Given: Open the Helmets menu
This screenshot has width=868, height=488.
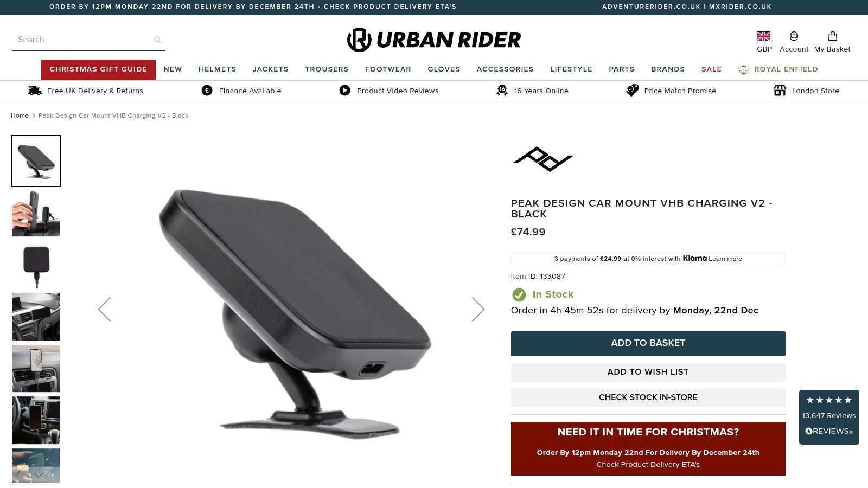Looking at the screenshot, I should coord(217,69).
